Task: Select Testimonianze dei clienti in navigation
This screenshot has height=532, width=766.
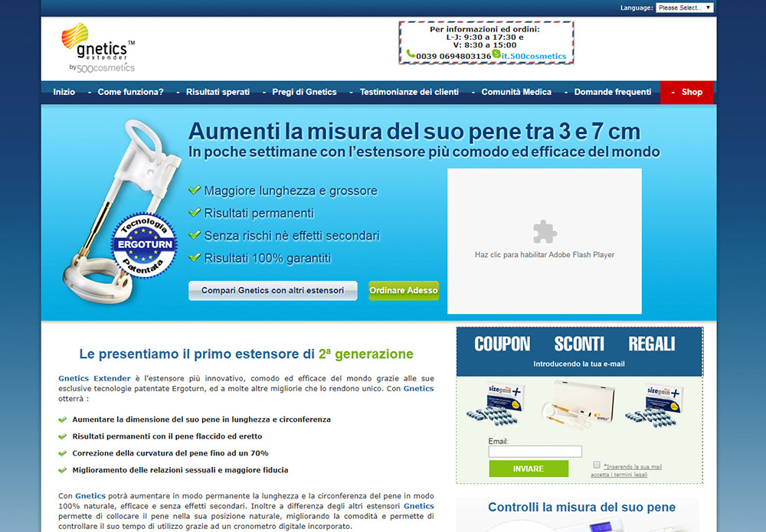Action: pyautogui.click(x=409, y=92)
